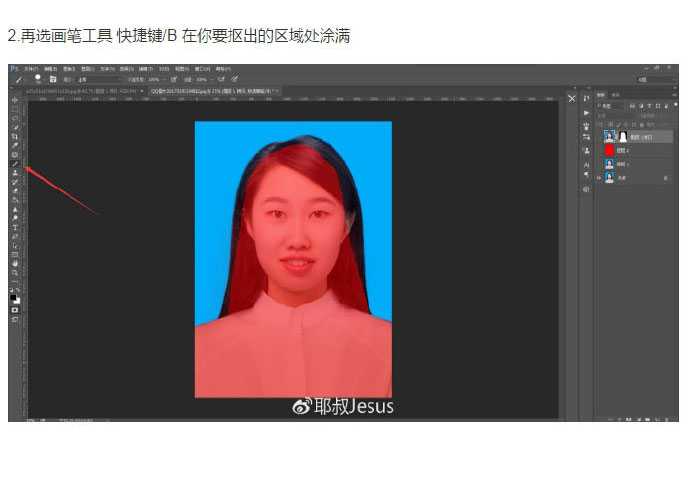
Task: Open the painting Mode dropdown in options bar
Action: point(98,80)
